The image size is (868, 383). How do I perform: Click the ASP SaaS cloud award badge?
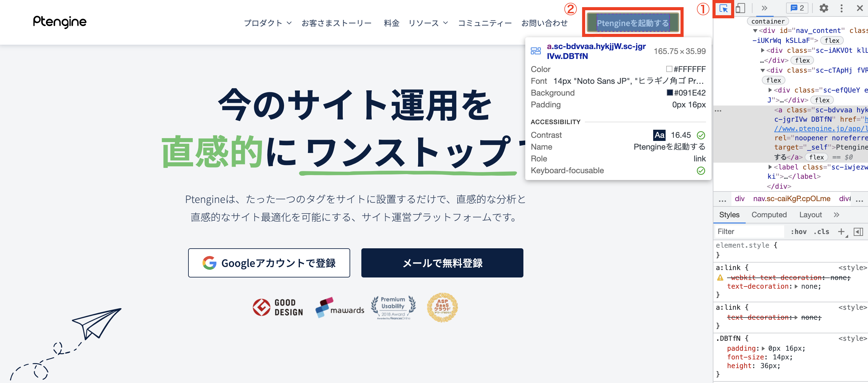(442, 307)
